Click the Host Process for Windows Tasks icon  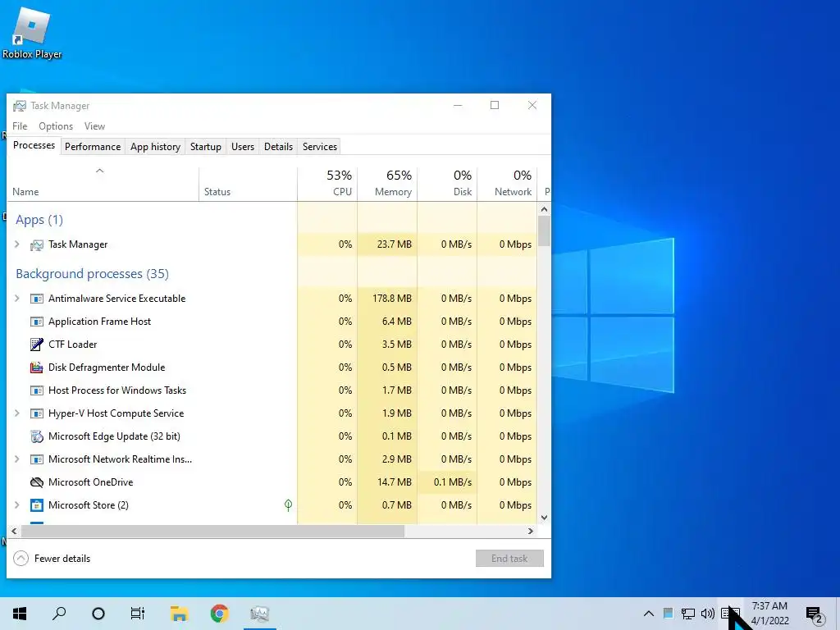click(36, 390)
